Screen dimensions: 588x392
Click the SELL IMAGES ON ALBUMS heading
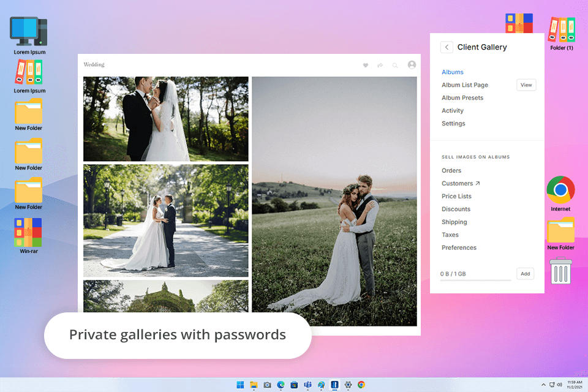click(x=475, y=157)
